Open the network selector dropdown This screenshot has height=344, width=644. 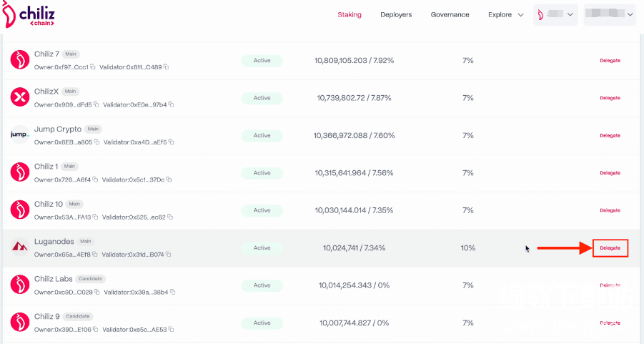point(555,15)
